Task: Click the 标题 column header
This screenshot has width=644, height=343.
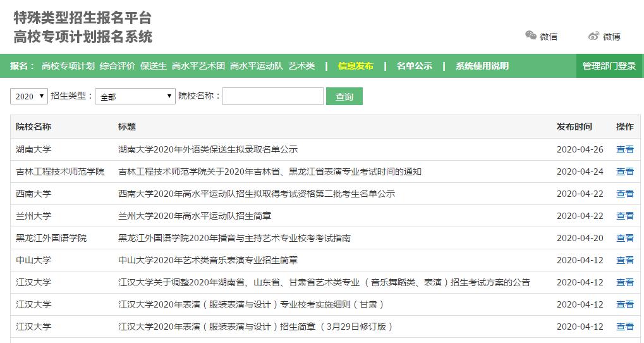Action: pos(127,127)
